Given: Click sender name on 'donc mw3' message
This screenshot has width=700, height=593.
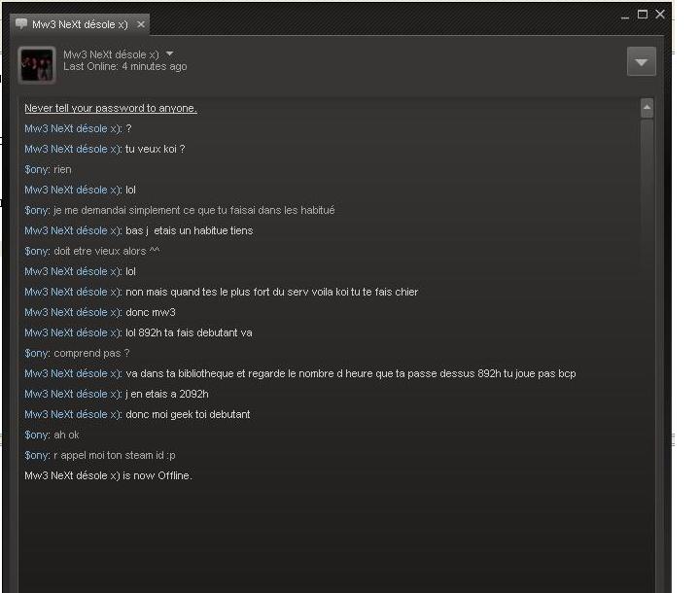Looking at the screenshot, I should (73, 313).
